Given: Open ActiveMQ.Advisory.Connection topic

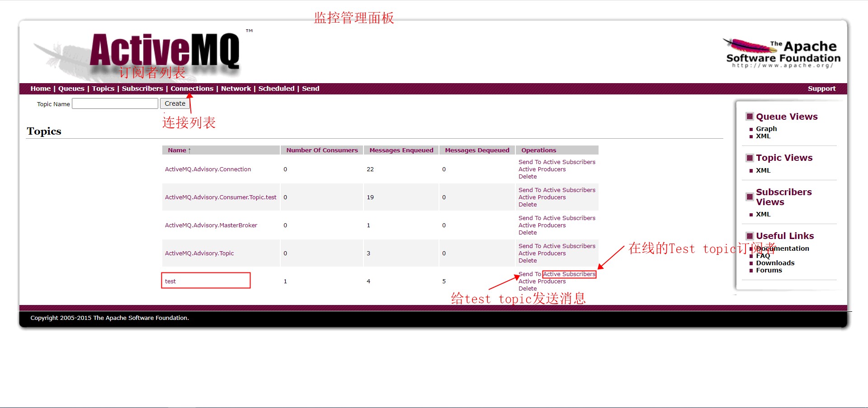Looking at the screenshot, I should tap(208, 169).
